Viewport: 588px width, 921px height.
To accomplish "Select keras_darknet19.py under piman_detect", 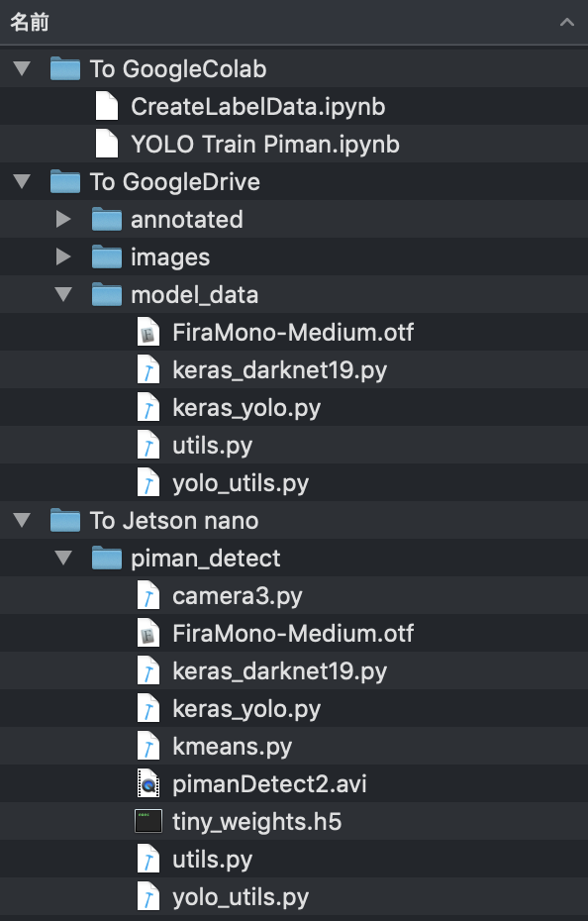I will pyautogui.click(x=294, y=670).
